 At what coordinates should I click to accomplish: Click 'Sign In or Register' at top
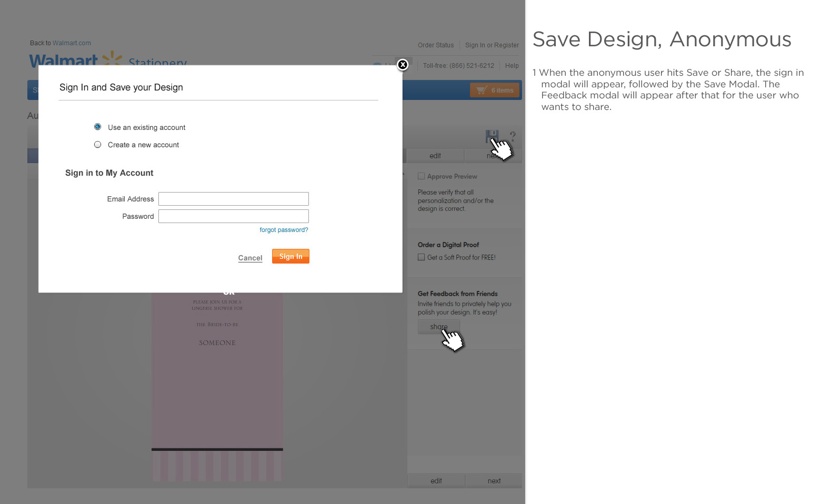pyautogui.click(x=492, y=45)
